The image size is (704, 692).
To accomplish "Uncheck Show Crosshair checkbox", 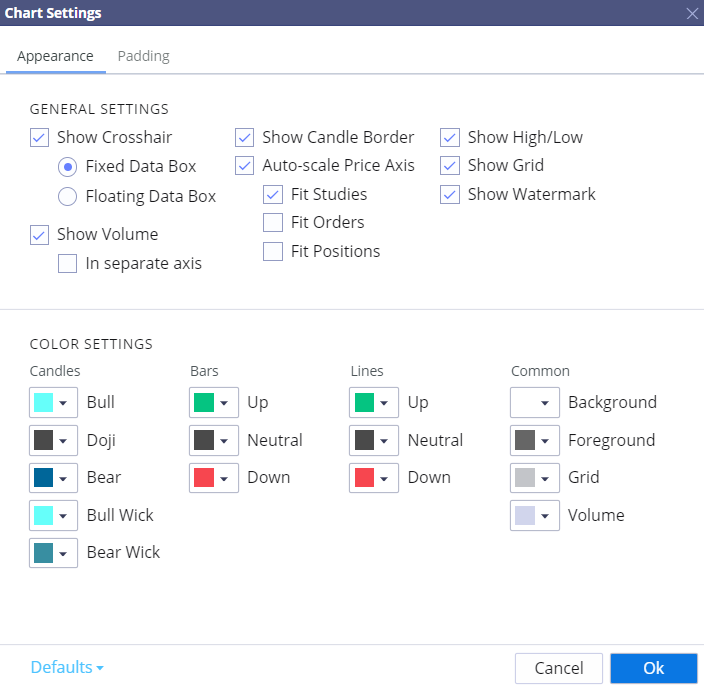I will point(40,137).
